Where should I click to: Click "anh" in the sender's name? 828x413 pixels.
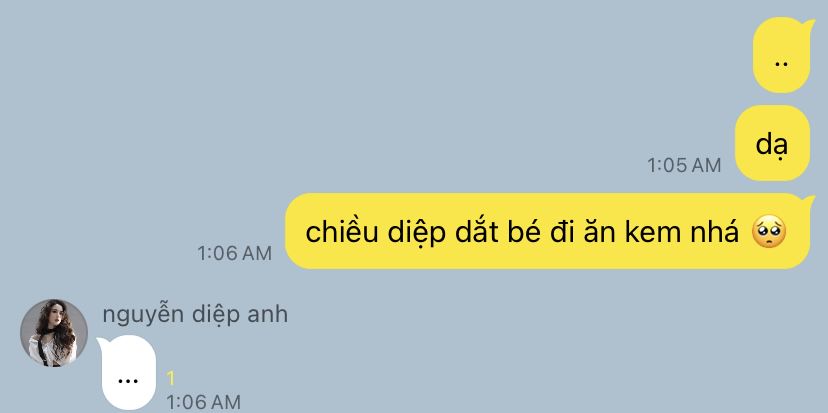click(268, 315)
